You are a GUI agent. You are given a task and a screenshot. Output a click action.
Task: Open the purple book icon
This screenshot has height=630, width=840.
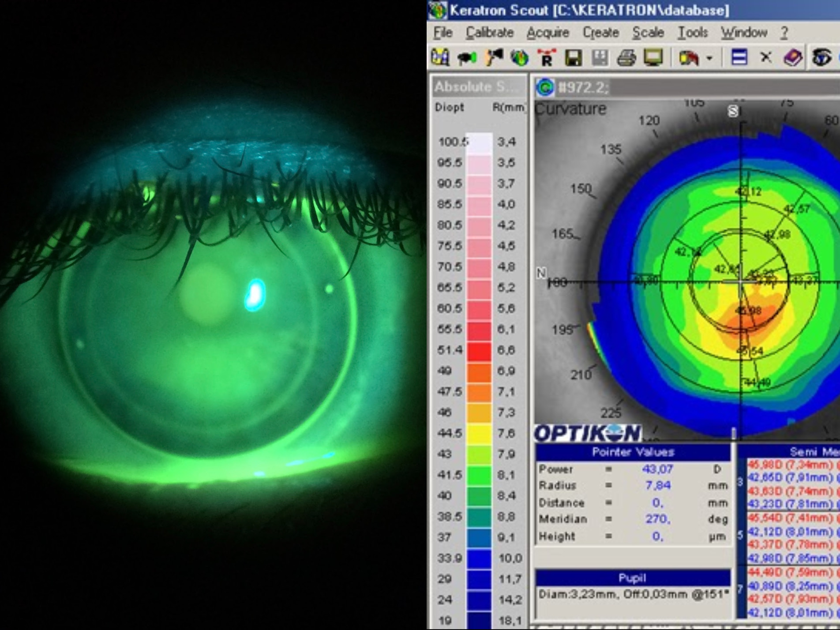(x=792, y=58)
